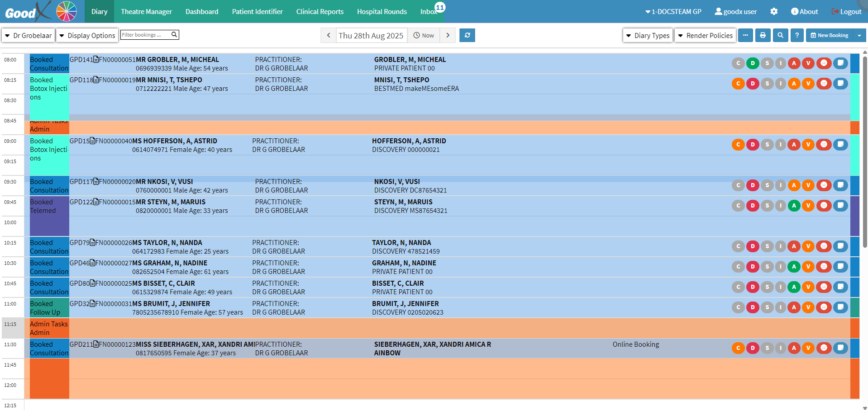The image size is (868, 410).
Task: Switch to the Theatre Manager tab
Action: [146, 12]
